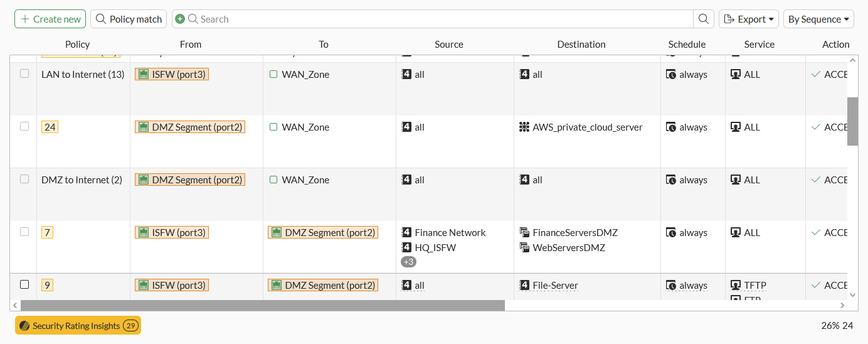Click the File-Server address icon
Viewport: 868px width, 344px height.
click(524, 286)
